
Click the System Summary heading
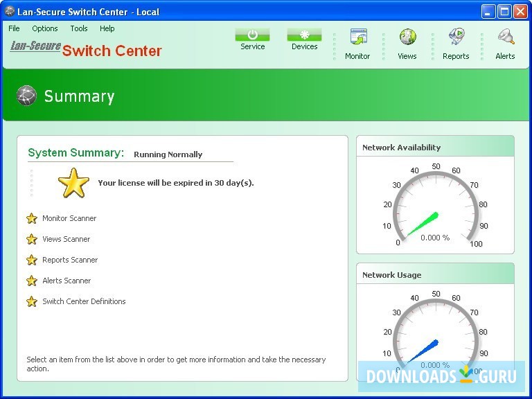pyautogui.click(x=76, y=152)
